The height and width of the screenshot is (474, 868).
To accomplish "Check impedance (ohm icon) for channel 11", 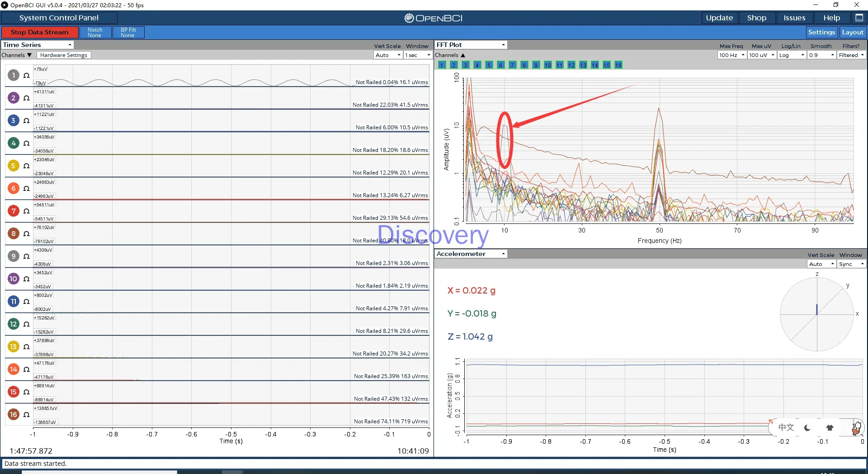I will [27, 302].
